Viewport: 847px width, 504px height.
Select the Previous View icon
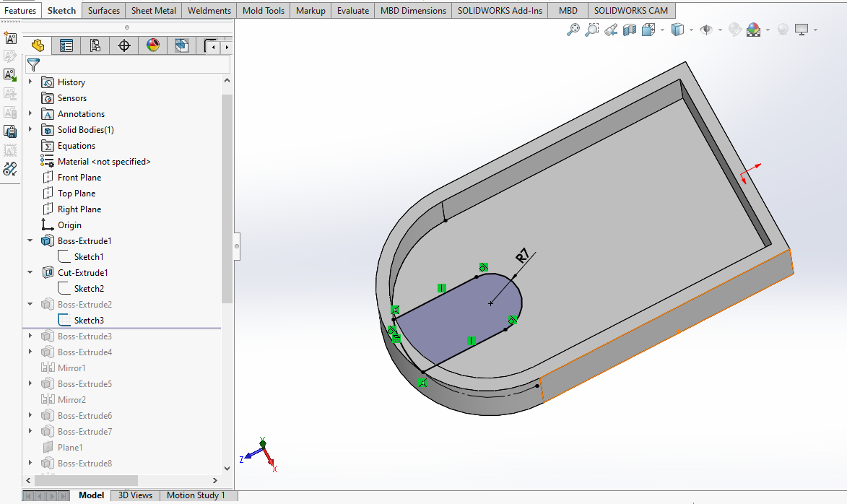(x=611, y=30)
